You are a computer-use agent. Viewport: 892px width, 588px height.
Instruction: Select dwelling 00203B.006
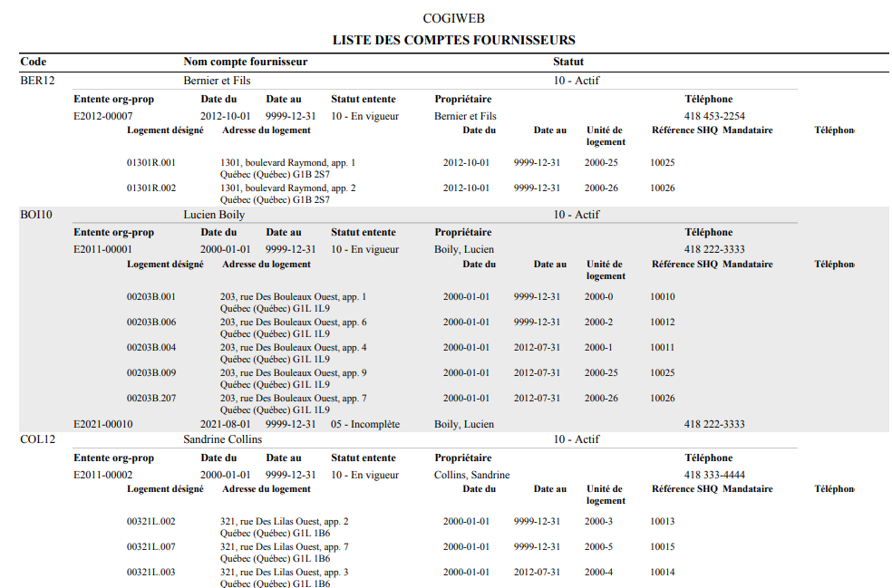(151, 323)
